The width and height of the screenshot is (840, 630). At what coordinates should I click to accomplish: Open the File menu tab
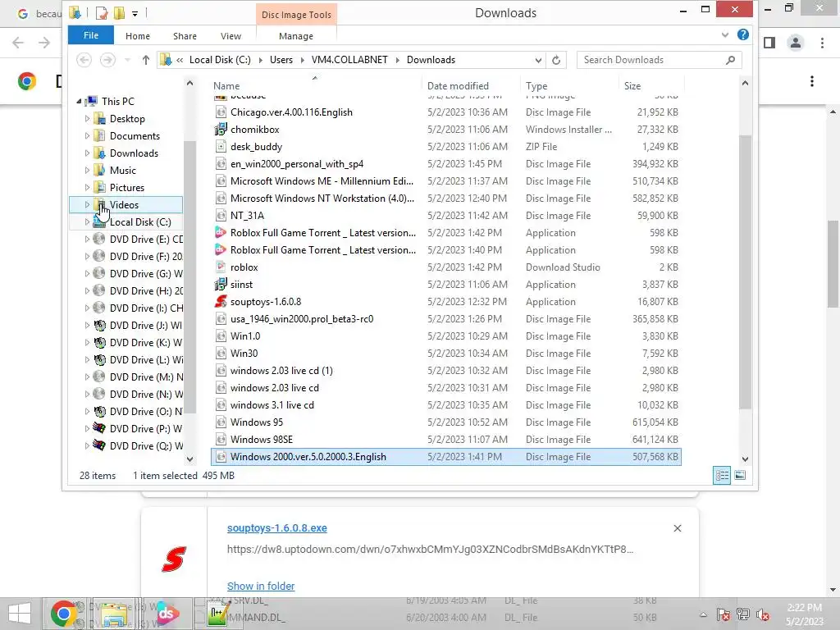tap(91, 35)
